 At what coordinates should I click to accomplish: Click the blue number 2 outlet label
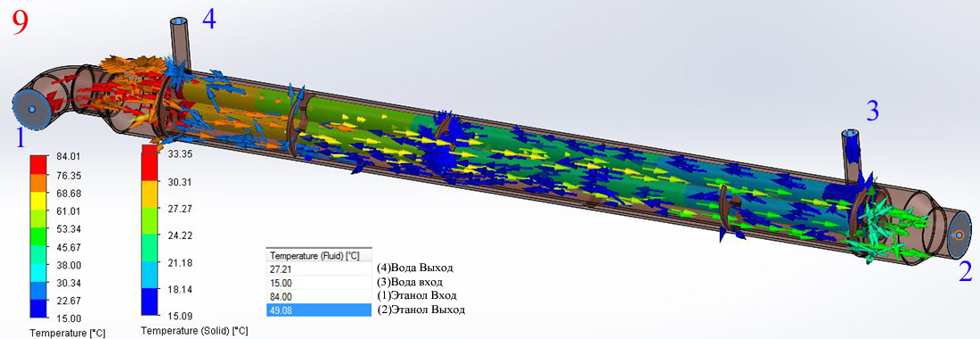(x=965, y=273)
